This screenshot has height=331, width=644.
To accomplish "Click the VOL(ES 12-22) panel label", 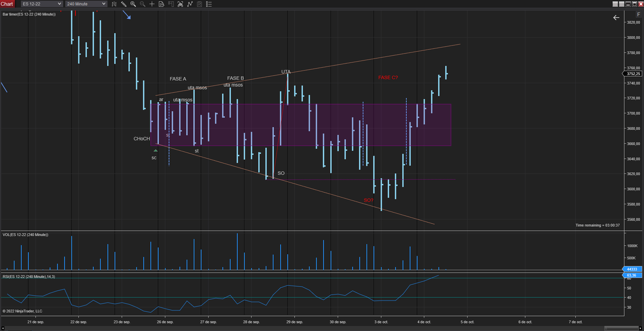I will (25, 234).
